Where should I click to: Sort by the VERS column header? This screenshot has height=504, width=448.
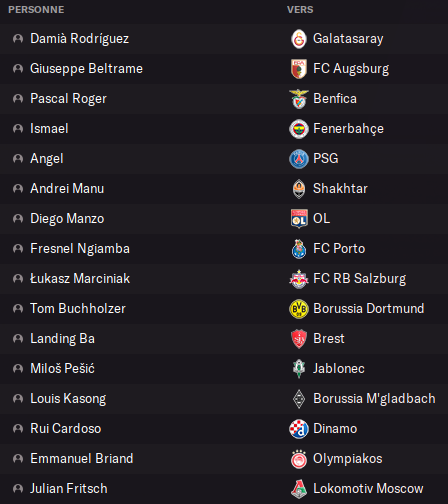click(300, 10)
